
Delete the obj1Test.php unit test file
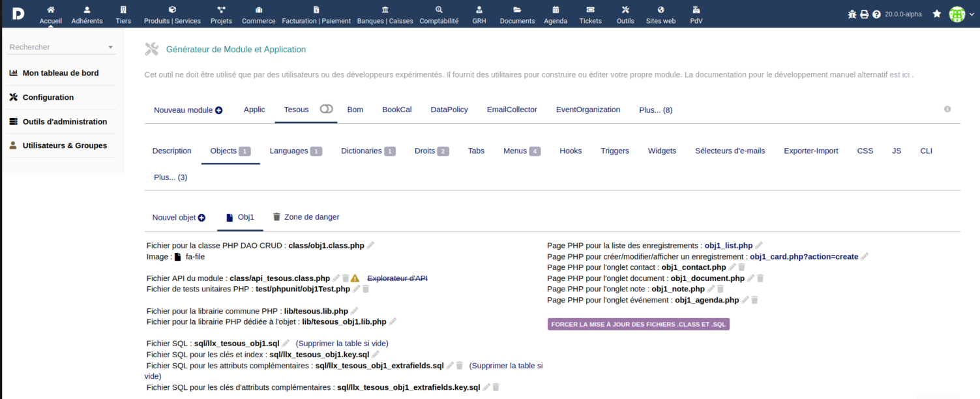click(x=366, y=289)
